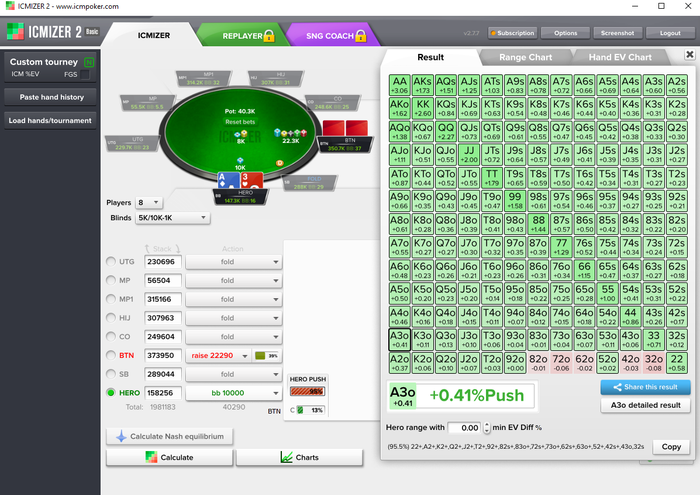Click the Charts graph icon
Image resolution: width=700 pixels, height=495 pixels.
[286, 457]
